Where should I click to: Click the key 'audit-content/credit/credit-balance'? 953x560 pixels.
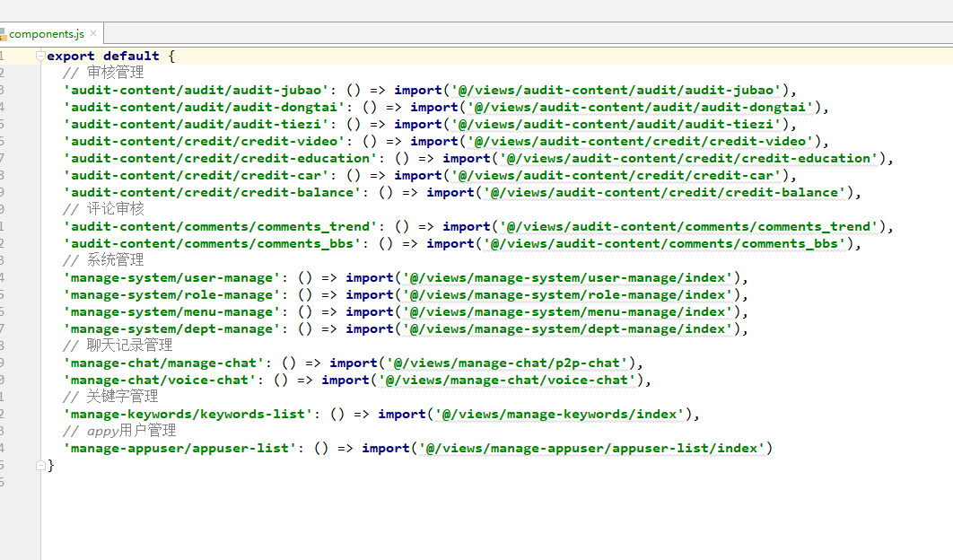(212, 192)
